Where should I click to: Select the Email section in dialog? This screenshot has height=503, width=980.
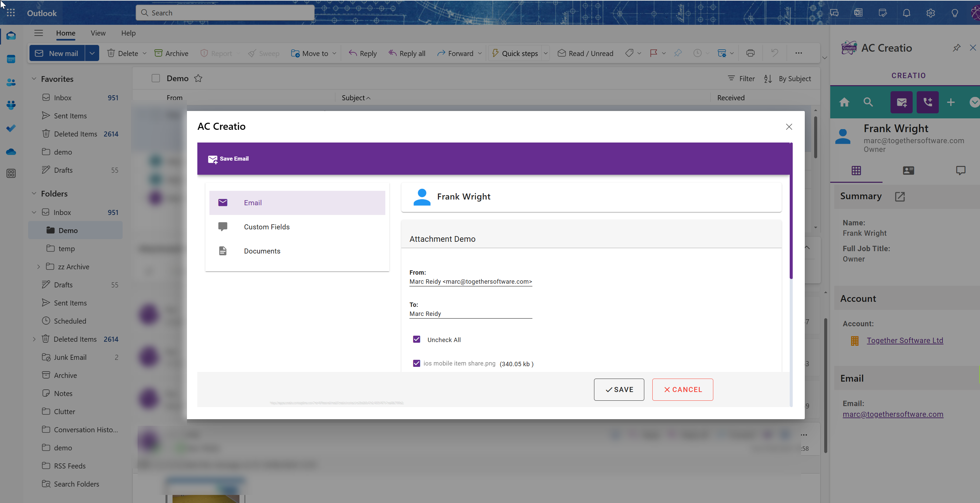click(x=297, y=203)
